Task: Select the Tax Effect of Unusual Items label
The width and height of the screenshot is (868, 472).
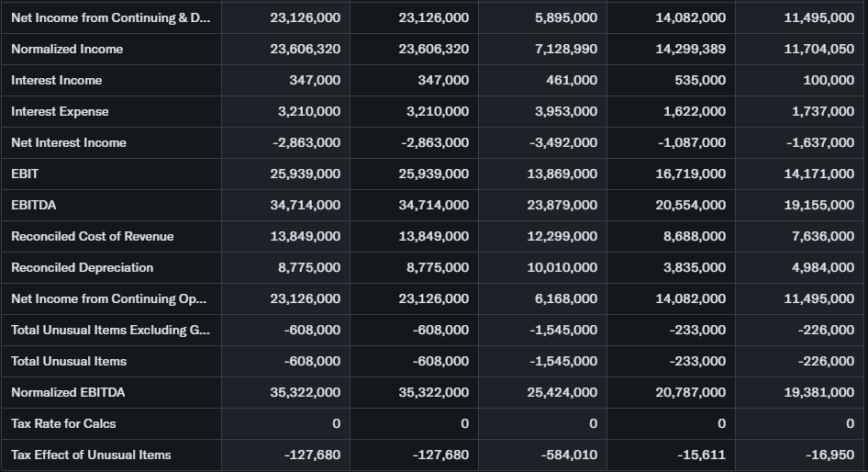Action: click(91, 455)
